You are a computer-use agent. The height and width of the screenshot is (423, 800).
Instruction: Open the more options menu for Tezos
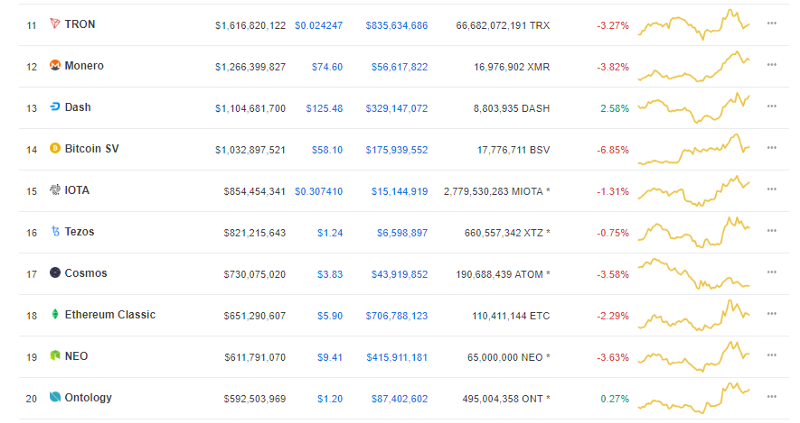point(771,231)
